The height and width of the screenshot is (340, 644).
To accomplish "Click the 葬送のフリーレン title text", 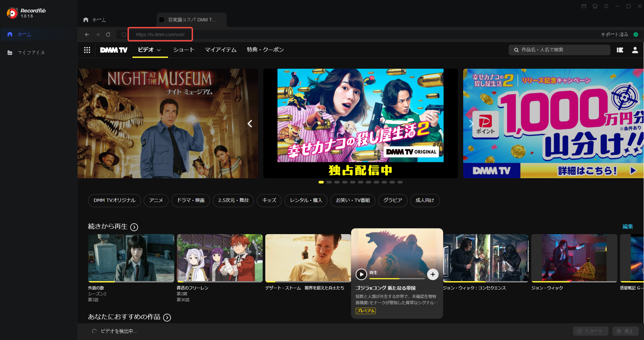I will [193, 288].
